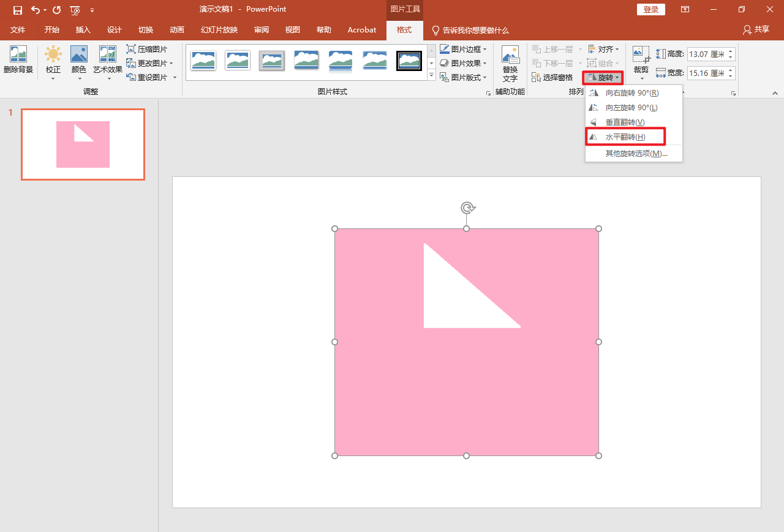The image size is (784, 532).
Task: Switch to the Animations (动画) tab
Action: 177,30
